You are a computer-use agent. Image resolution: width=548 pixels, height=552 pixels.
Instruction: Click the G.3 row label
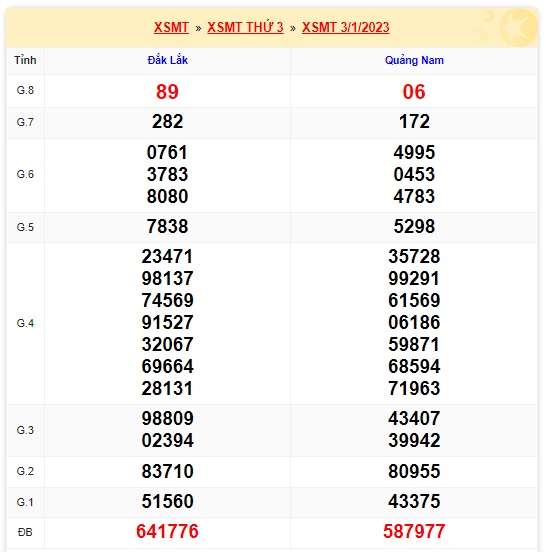25,430
